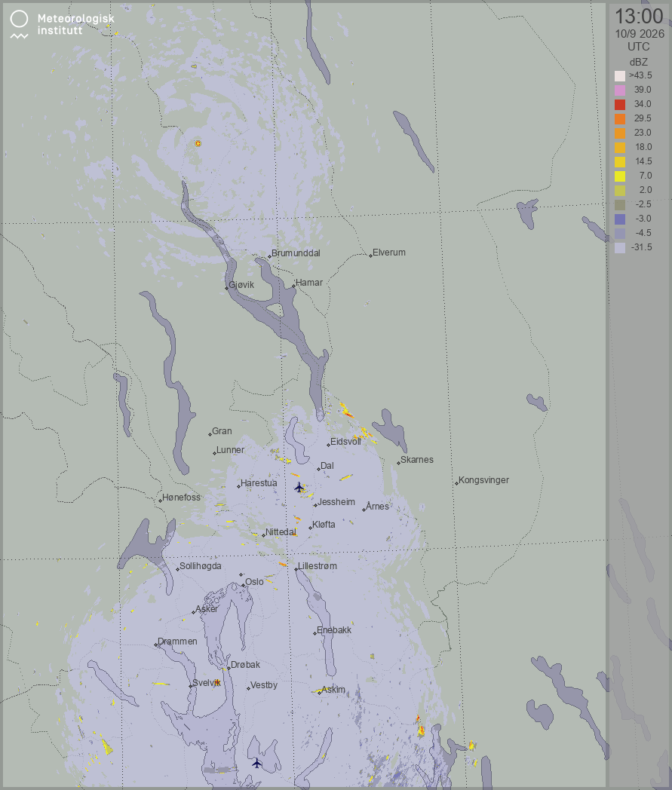Image resolution: width=672 pixels, height=790 pixels.
Task: Click the -3.0 dBZ blue swatch
Action: tap(619, 219)
